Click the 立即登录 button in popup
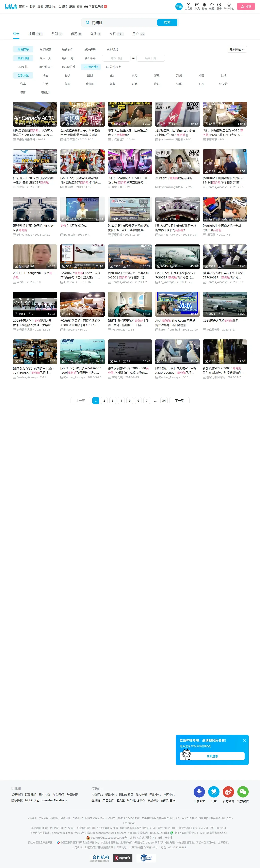The height and width of the screenshot is (868, 260). 212,756
